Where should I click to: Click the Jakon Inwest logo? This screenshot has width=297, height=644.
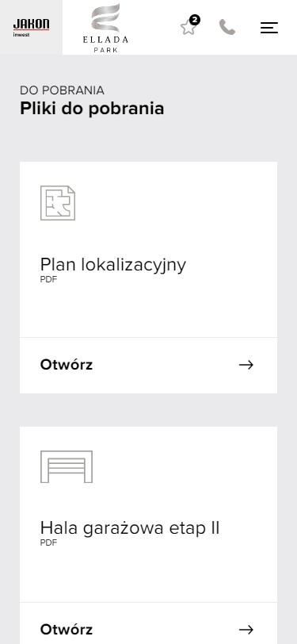click(x=31, y=27)
